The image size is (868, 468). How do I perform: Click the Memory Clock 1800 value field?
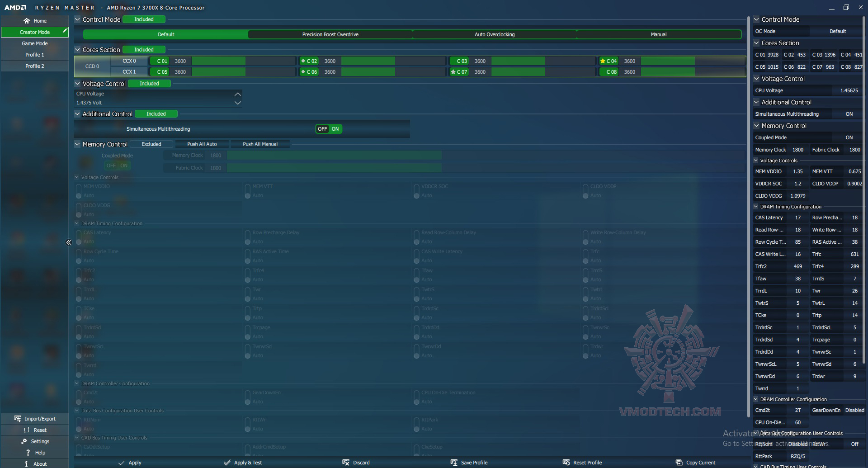coord(216,156)
